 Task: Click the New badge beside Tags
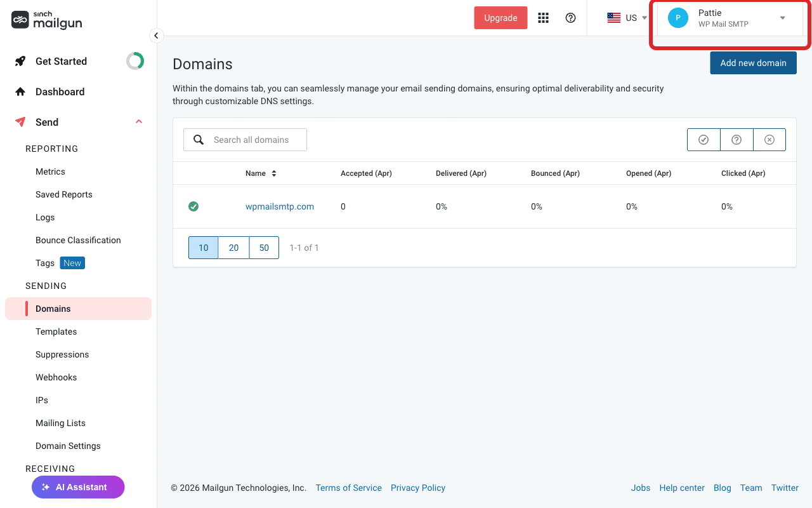(x=72, y=263)
